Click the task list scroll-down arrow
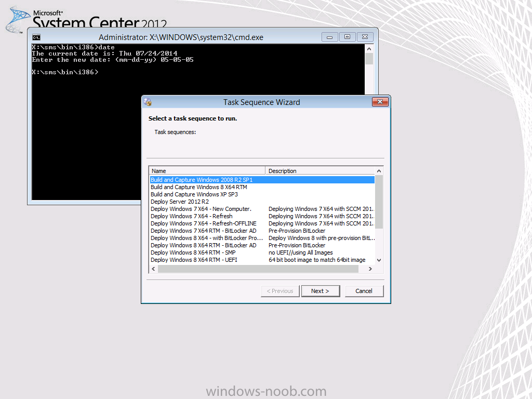 click(379, 260)
